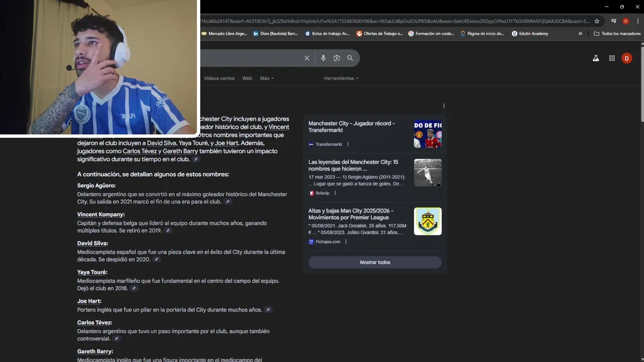Open the Herramientas dropdown
The width and height of the screenshot is (644, 362).
tap(341, 78)
